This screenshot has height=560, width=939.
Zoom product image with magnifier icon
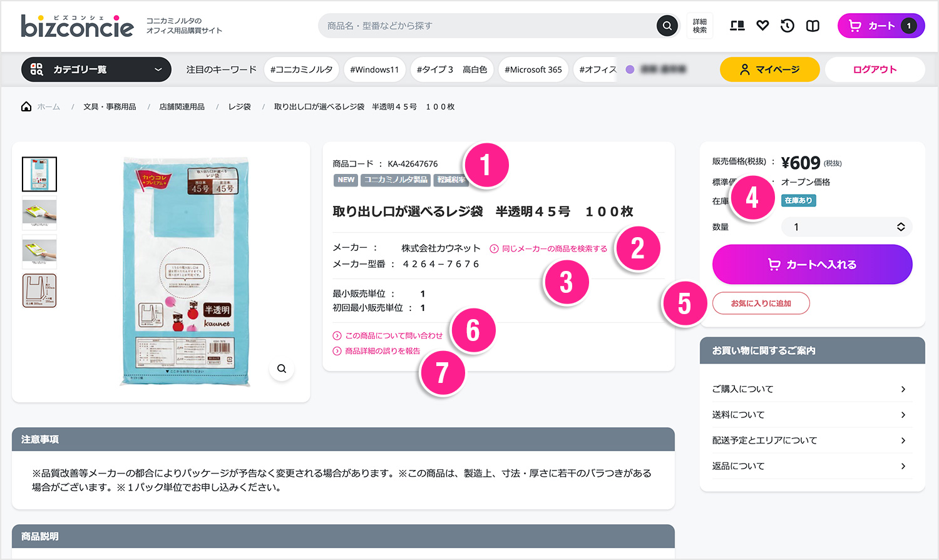pyautogui.click(x=282, y=369)
